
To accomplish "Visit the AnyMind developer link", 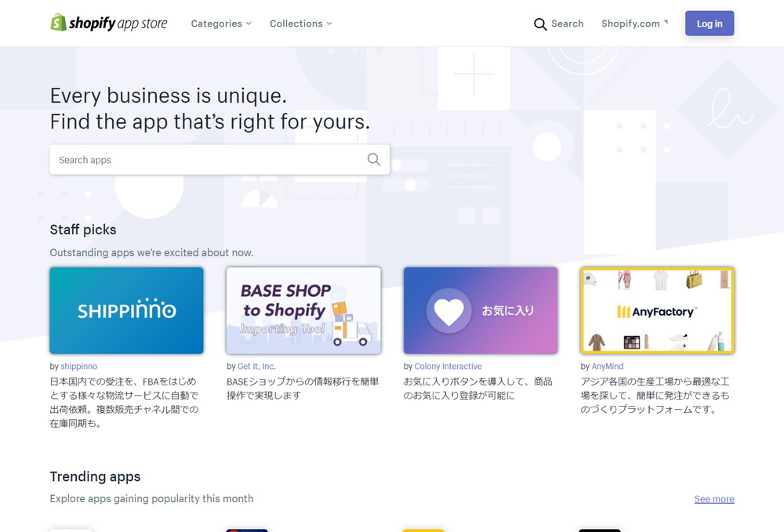I will pos(608,366).
